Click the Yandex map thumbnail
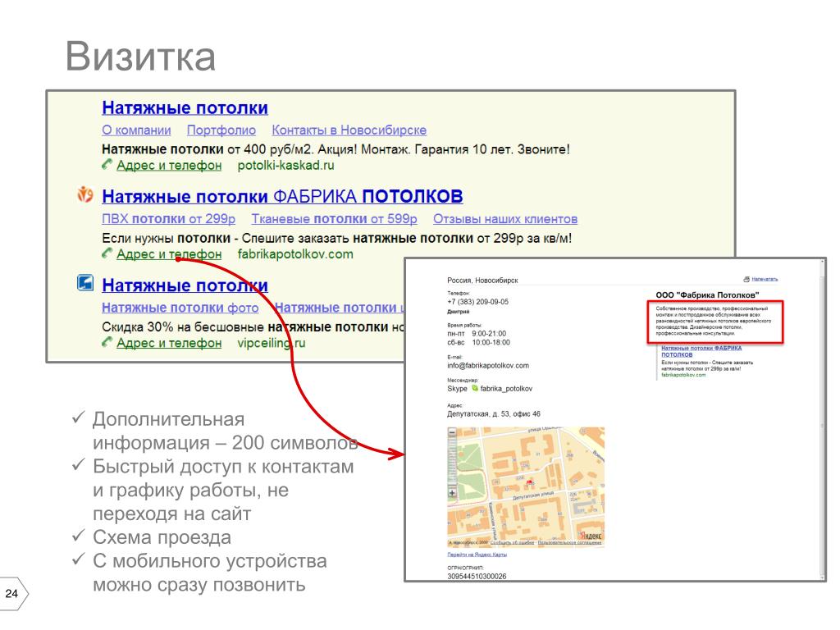840x630 pixels. point(526,486)
